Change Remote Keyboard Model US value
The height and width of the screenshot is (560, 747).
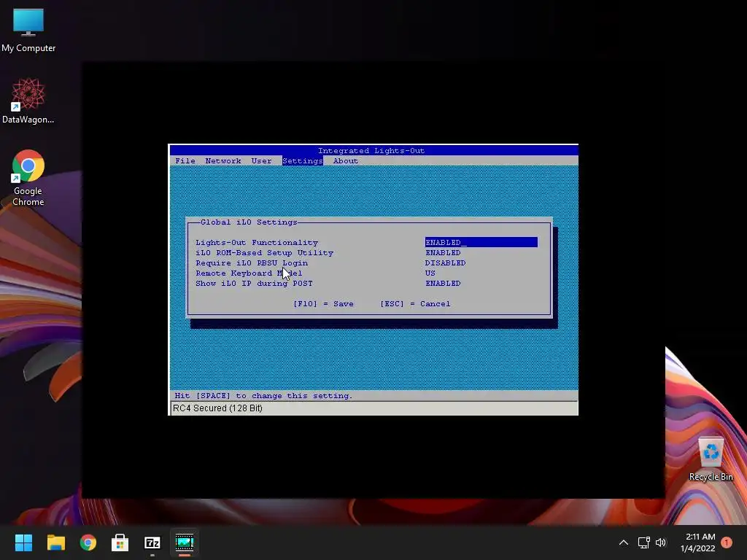pyautogui.click(x=430, y=273)
